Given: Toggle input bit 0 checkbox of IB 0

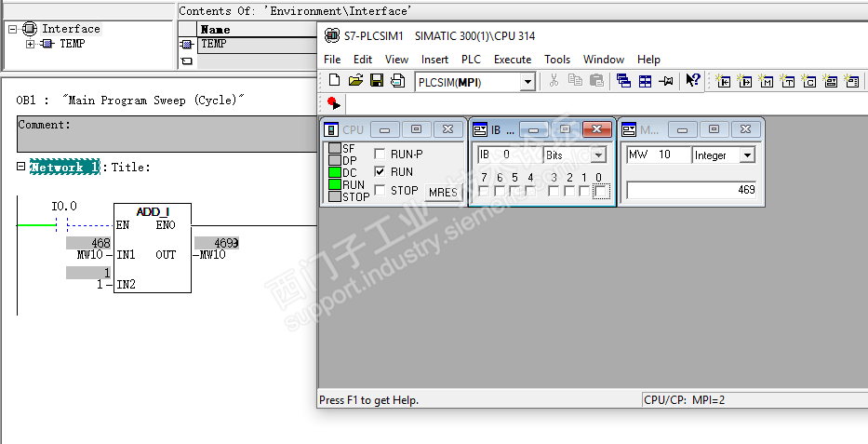Looking at the screenshot, I should point(601,192).
